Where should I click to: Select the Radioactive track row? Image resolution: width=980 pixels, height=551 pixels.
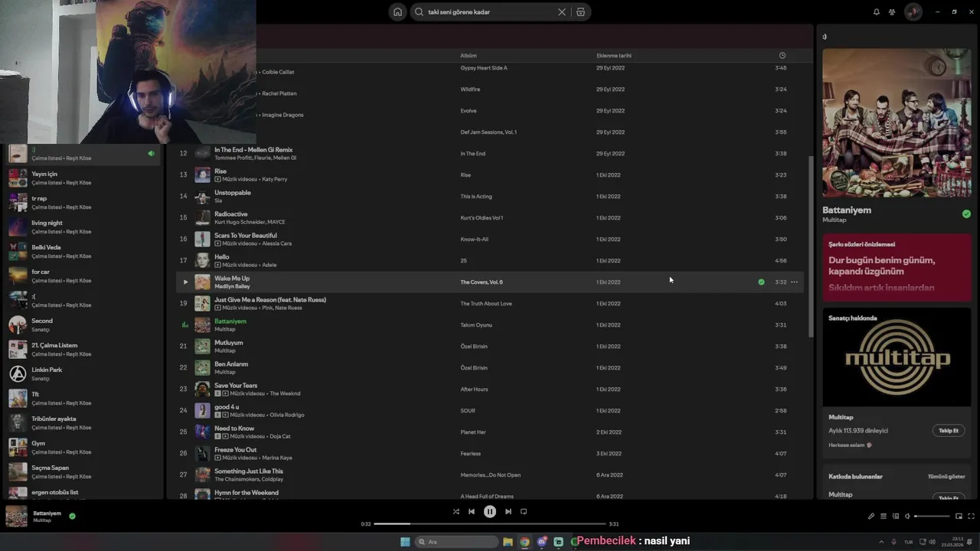click(490, 218)
